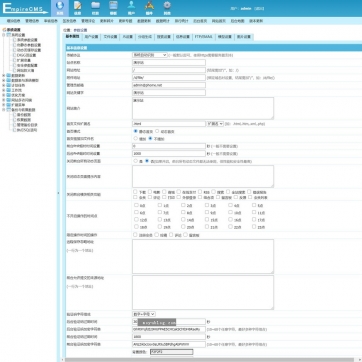Screen dimensions: 362x362
Task: Select 静态首页 radio for homepage mode
Action: [136, 131]
